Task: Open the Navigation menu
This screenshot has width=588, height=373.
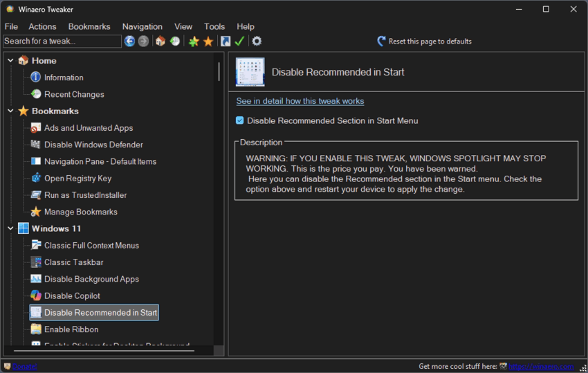Action: pyautogui.click(x=142, y=26)
